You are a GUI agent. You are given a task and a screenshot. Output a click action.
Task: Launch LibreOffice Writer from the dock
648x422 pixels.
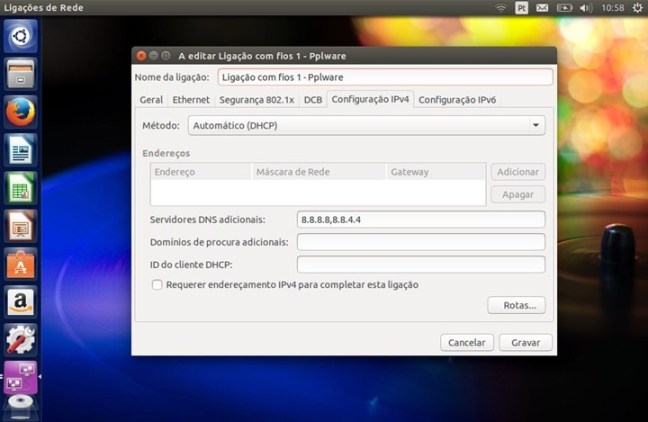click(21, 150)
